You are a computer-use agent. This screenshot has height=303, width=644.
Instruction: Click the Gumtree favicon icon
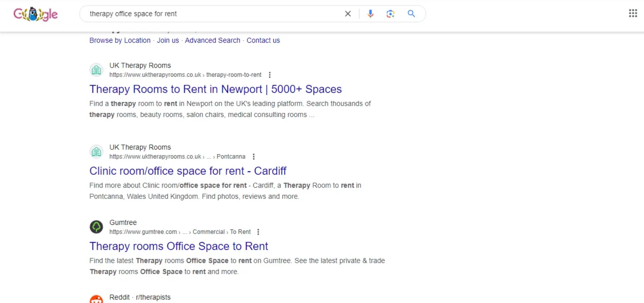[96, 227]
